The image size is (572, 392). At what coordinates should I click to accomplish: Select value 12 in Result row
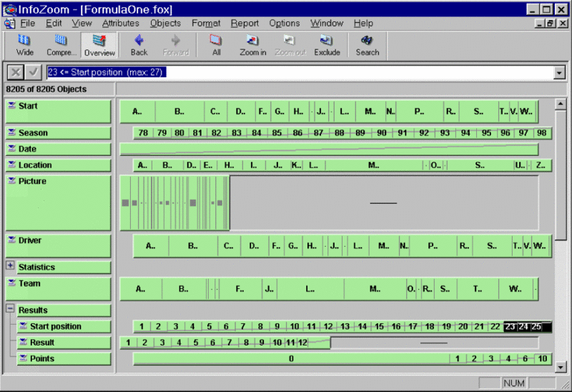(x=302, y=343)
